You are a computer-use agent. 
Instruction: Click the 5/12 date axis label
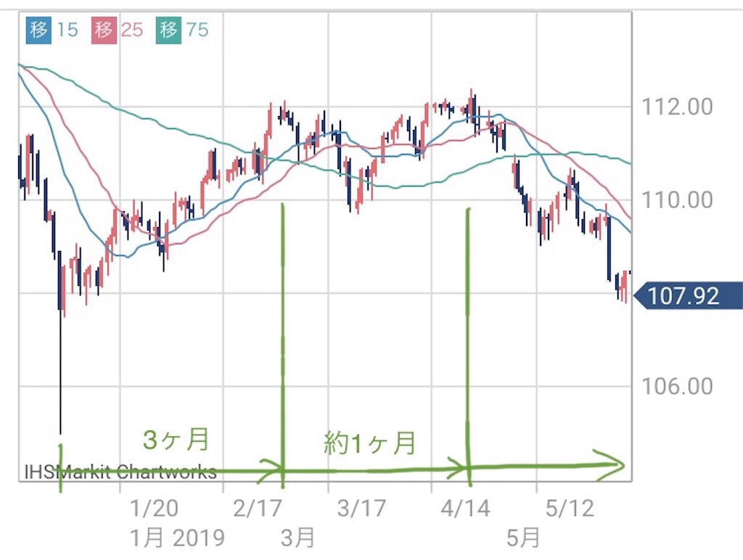pos(570,508)
